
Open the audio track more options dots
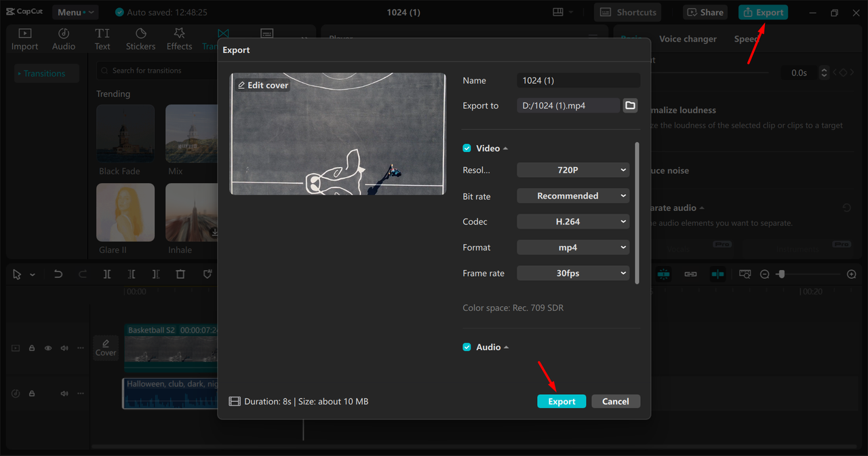tap(81, 394)
